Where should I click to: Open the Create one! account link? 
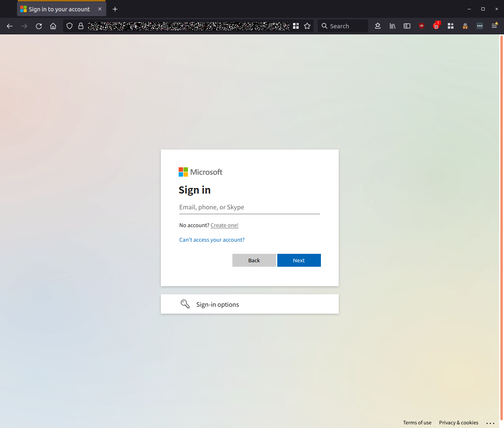(224, 225)
